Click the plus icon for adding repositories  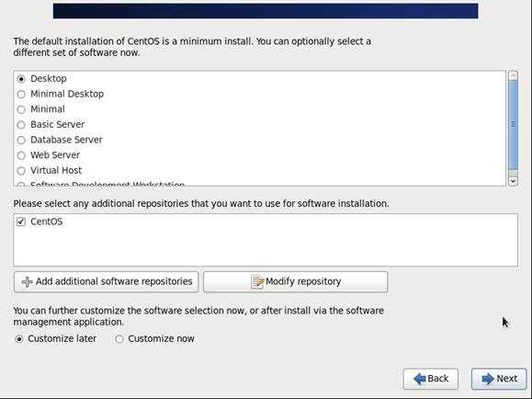27,281
